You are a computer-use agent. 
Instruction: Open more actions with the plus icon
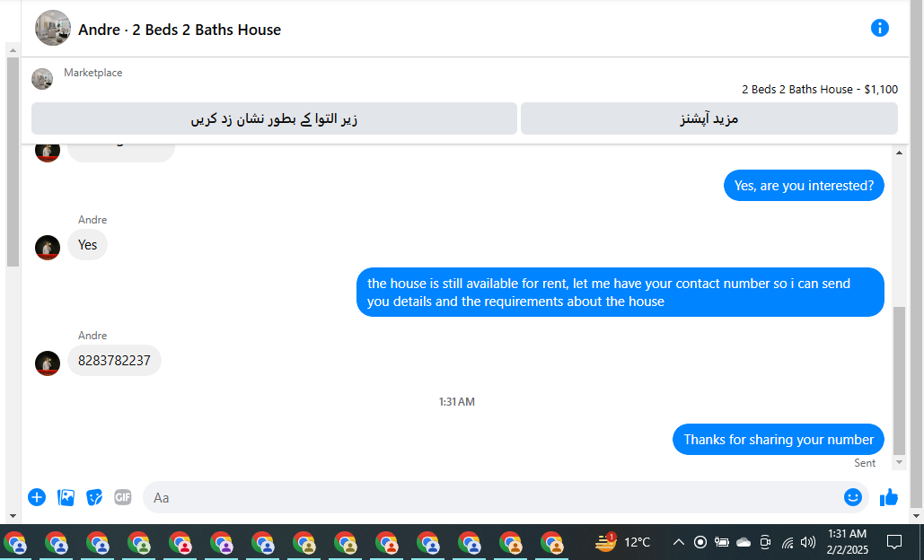pyautogui.click(x=37, y=497)
